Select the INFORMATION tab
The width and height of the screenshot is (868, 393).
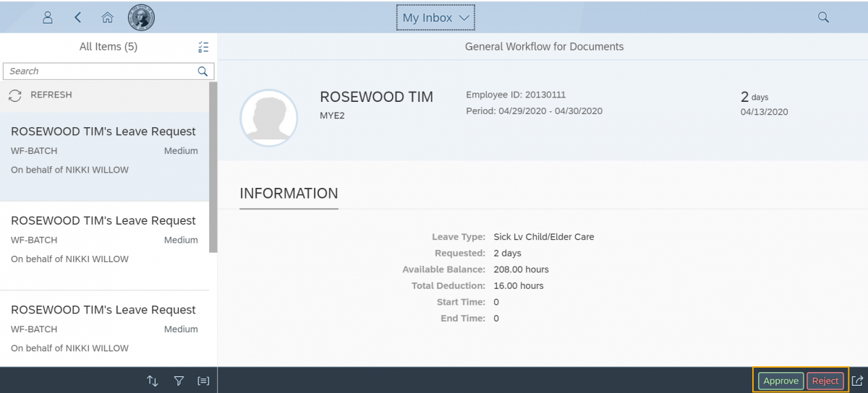289,194
